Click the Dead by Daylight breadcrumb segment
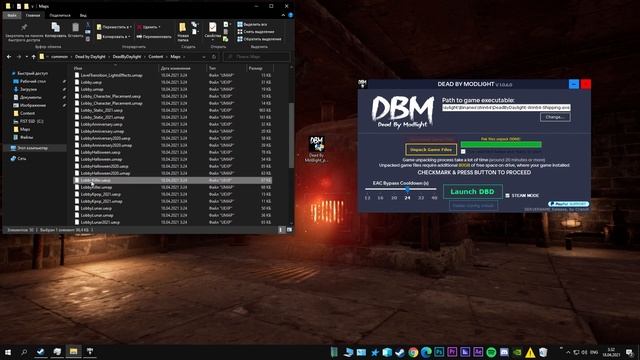Viewport: 640px width, 360px height. coord(90,57)
